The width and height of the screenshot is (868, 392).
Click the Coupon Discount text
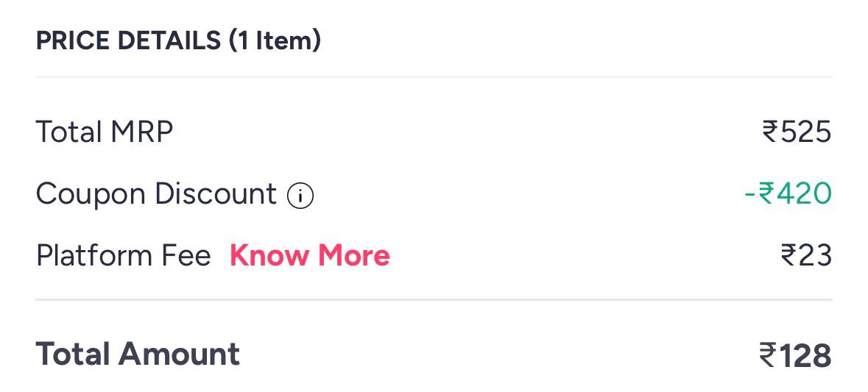coord(156,195)
